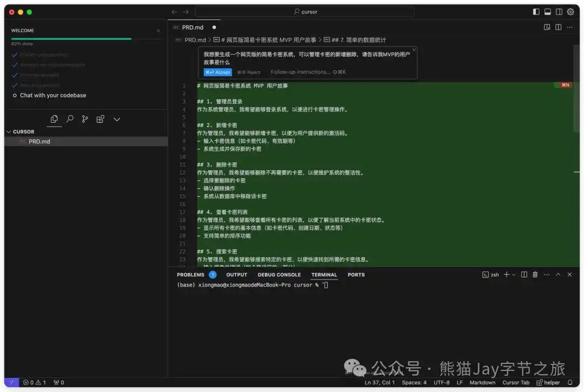Open the Extensions panel icon

pos(100,119)
